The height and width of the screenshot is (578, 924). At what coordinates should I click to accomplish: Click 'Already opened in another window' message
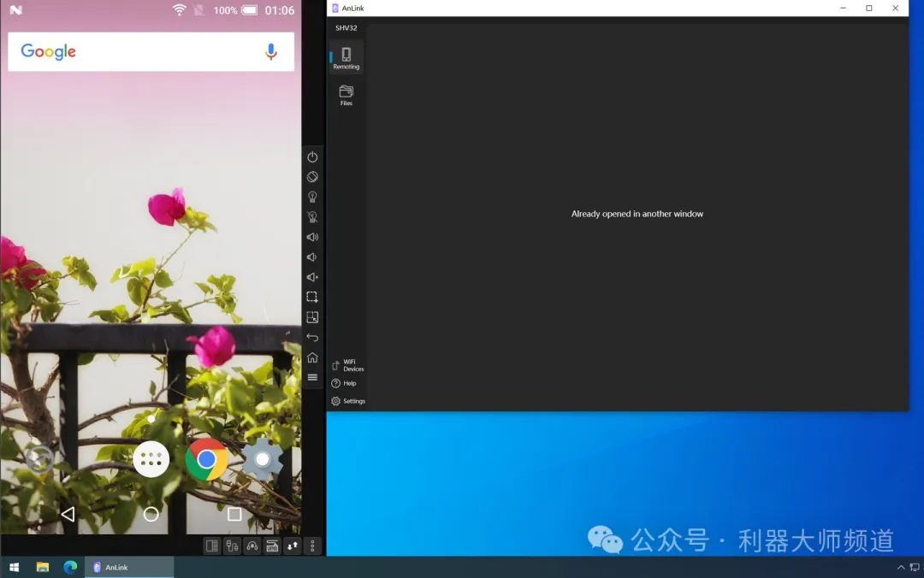(637, 214)
